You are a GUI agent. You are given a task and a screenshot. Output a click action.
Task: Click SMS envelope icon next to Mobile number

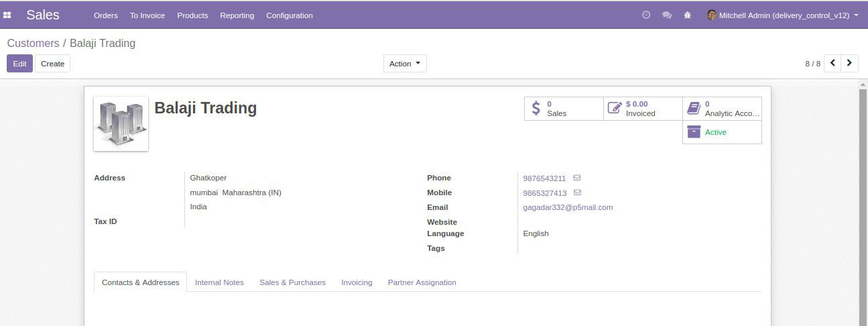click(x=578, y=193)
